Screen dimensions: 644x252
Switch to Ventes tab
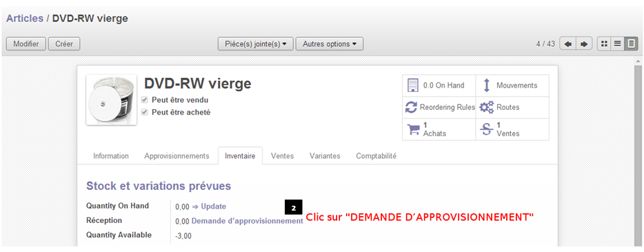click(282, 156)
